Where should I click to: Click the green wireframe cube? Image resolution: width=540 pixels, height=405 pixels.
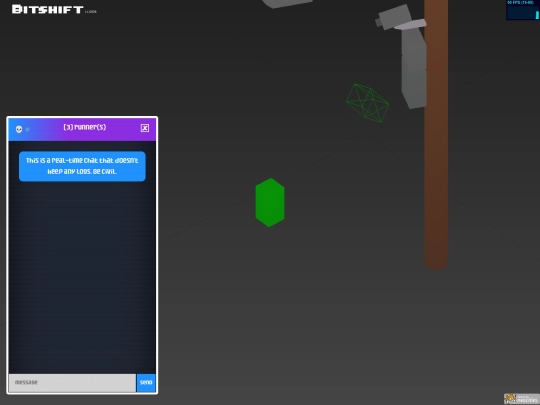367,103
